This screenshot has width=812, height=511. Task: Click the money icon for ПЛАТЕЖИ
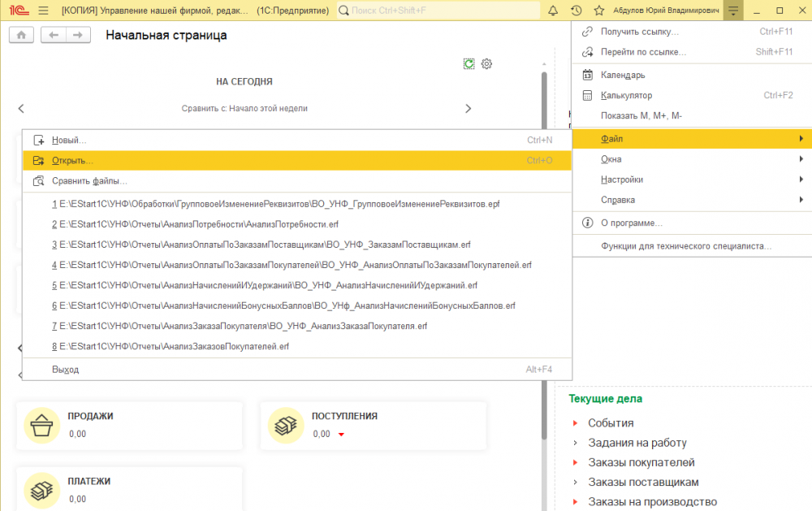pos(41,490)
